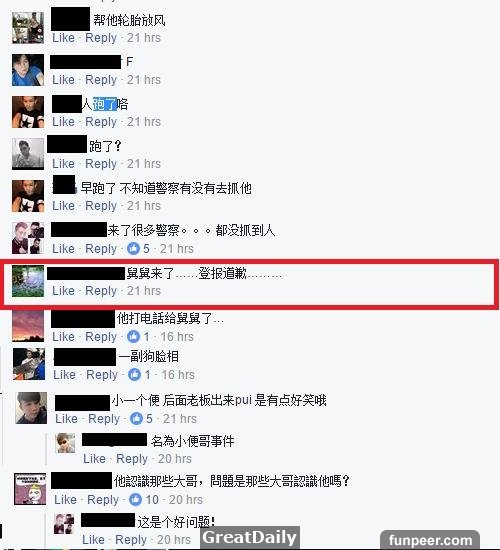This screenshot has width=500, height=550.
Task: Reply to the highlighted 舅舅来了 comment
Action: tap(101, 291)
